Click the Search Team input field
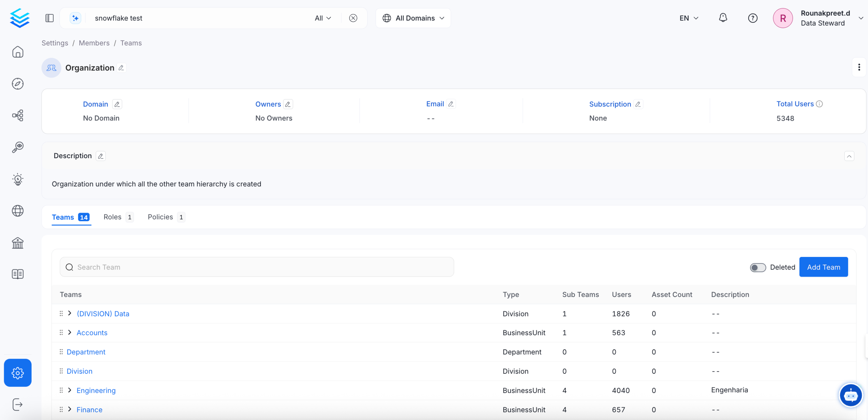 pyautogui.click(x=256, y=267)
